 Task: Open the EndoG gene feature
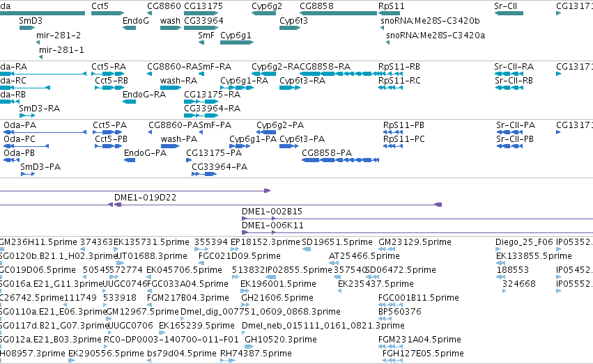(x=130, y=28)
